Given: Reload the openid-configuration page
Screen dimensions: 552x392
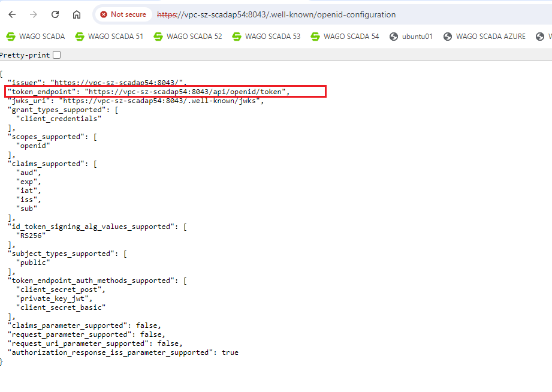Looking at the screenshot, I should pyautogui.click(x=55, y=14).
